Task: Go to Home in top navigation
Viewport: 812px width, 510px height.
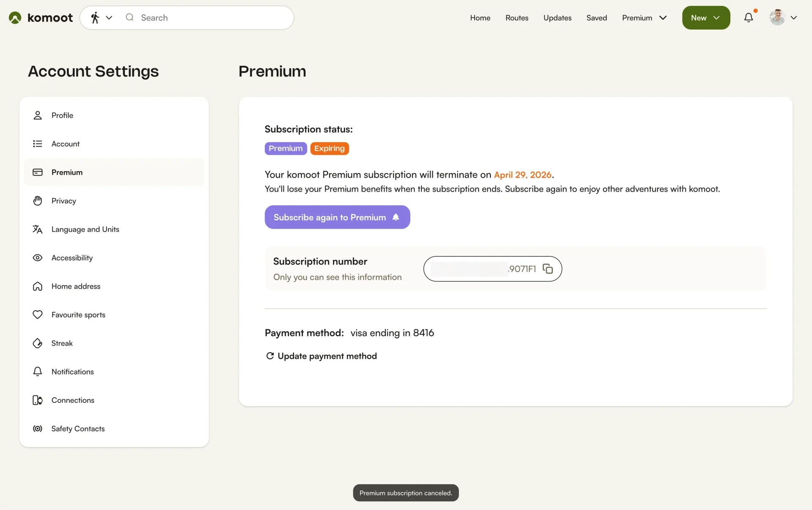Action: [x=480, y=18]
